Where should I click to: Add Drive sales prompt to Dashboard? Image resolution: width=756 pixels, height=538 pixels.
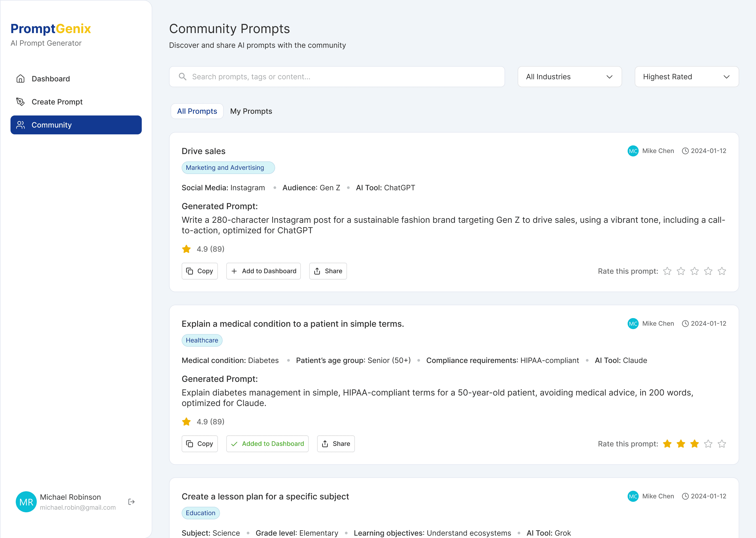263,271
